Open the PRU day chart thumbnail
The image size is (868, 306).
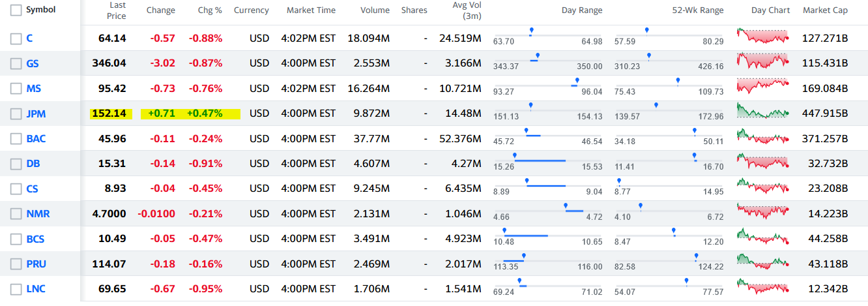click(x=762, y=261)
